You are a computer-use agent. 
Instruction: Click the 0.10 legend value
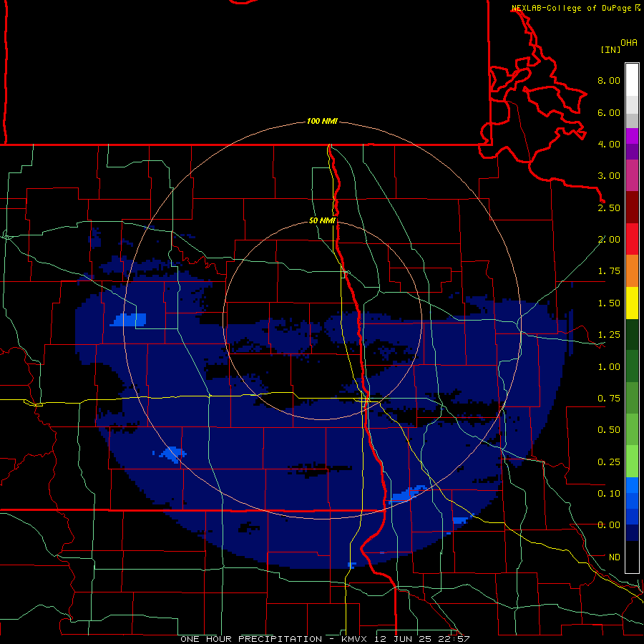point(609,494)
